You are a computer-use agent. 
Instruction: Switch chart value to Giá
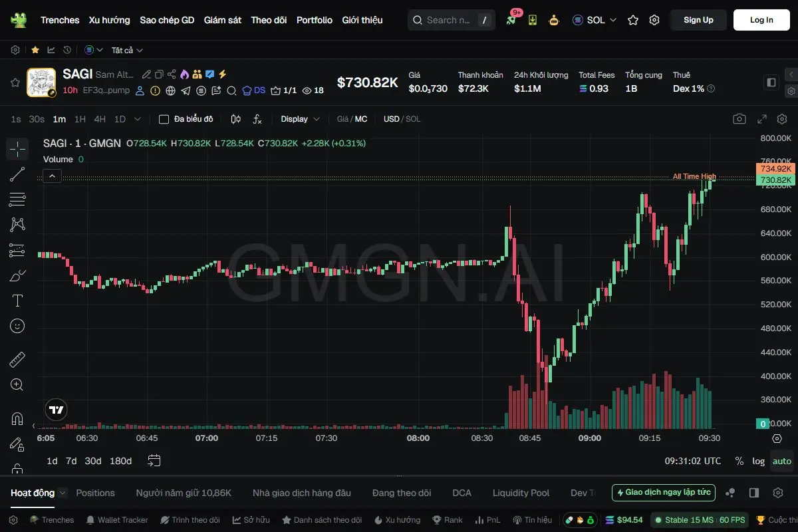click(x=342, y=119)
